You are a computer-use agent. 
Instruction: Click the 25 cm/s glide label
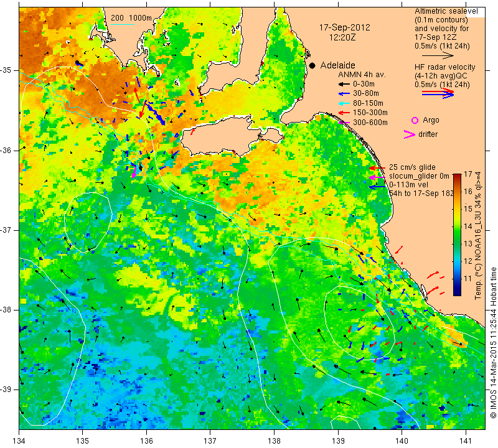tap(412, 167)
